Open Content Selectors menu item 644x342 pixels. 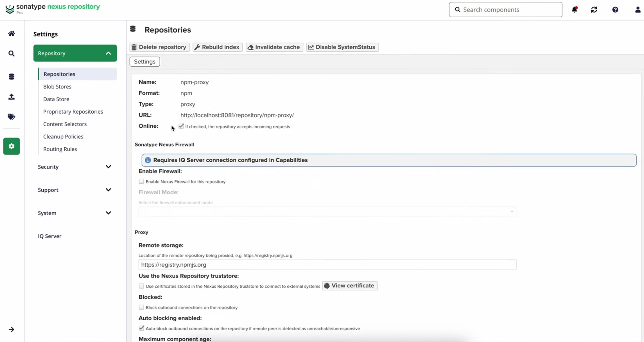coord(65,124)
